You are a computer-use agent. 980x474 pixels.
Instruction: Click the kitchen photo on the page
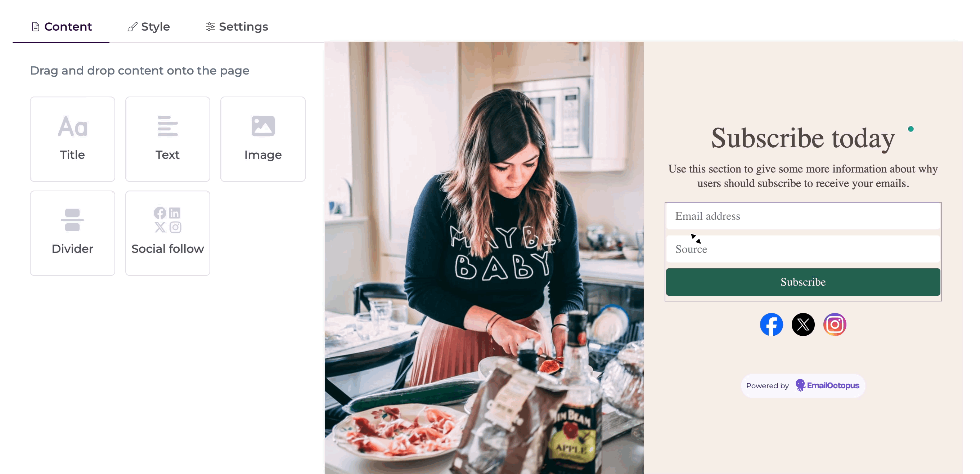(484, 258)
